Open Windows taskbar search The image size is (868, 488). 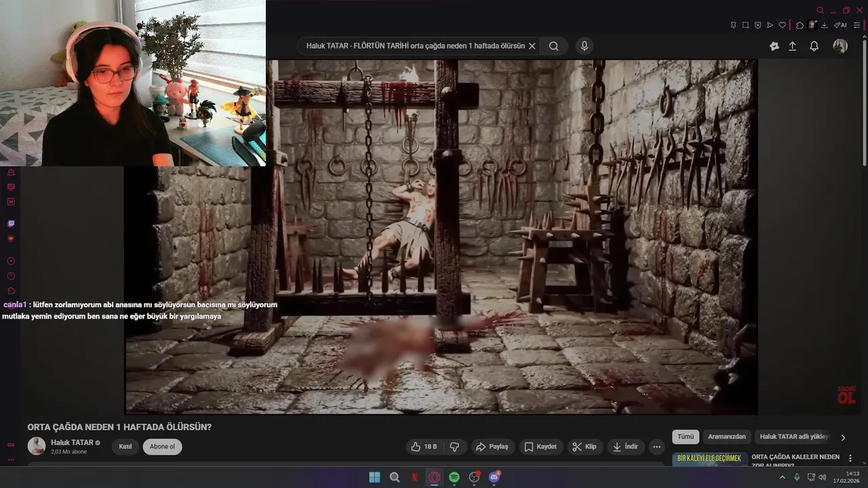pyautogui.click(x=395, y=477)
